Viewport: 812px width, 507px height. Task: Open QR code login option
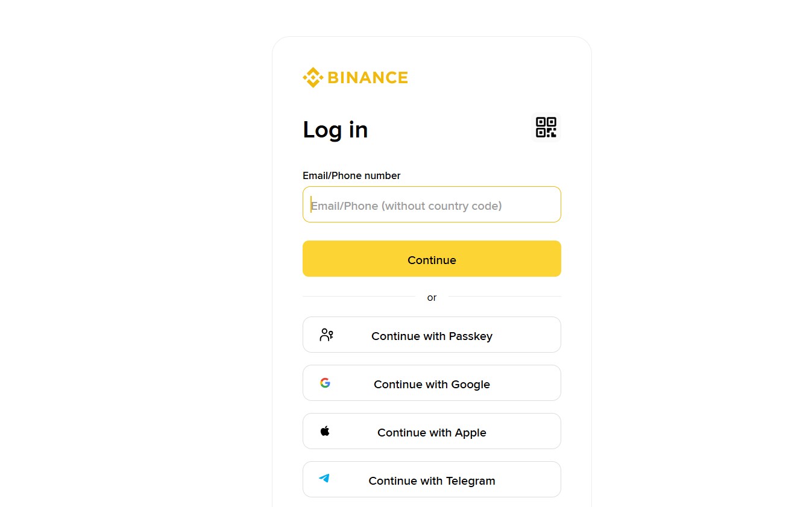[546, 127]
